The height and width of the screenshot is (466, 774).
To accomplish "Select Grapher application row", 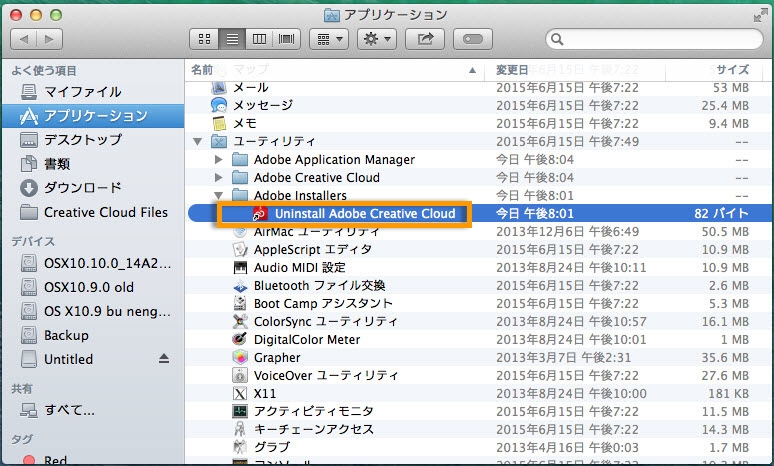I will (479, 358).
